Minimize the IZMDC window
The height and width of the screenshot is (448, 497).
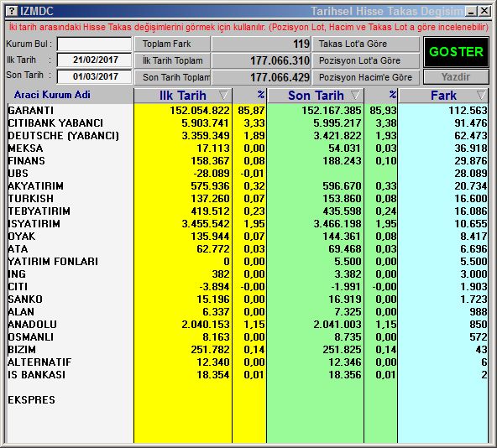point(471,12)
